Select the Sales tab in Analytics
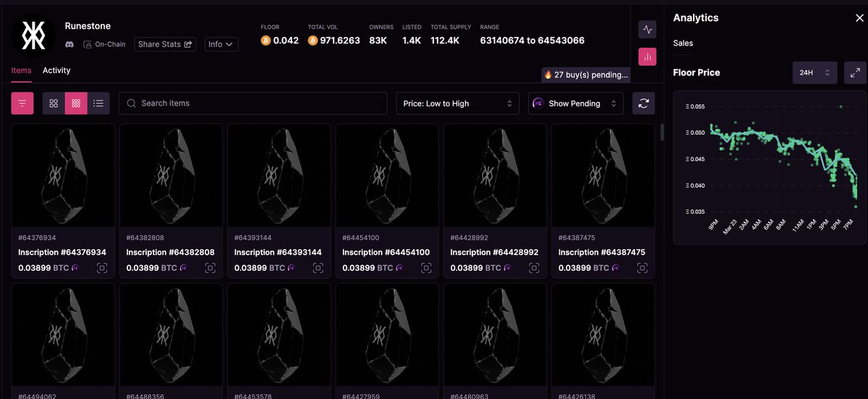868x399 pixels. coord(683,43)
